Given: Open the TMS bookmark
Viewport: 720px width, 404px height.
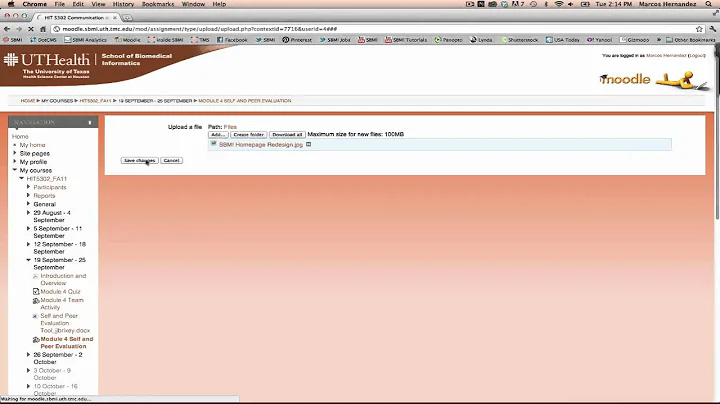Looking at the screenshot, I should pyautogui.click(x=200, y=40).
